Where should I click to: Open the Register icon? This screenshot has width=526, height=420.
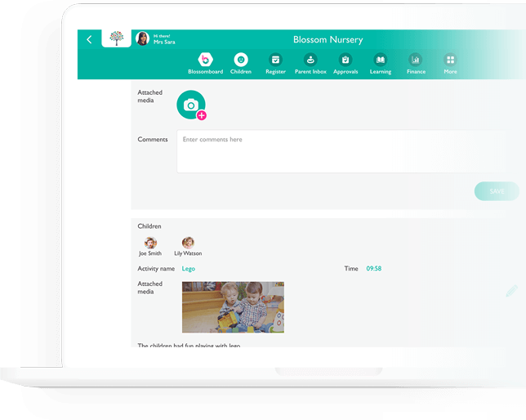click(x=275, y=60)
